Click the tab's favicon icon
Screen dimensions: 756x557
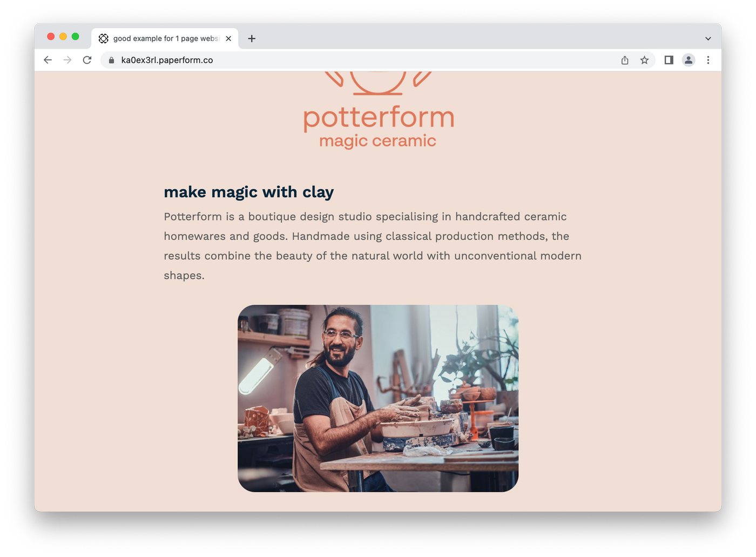pyautogui.click(x=104, y=38)
